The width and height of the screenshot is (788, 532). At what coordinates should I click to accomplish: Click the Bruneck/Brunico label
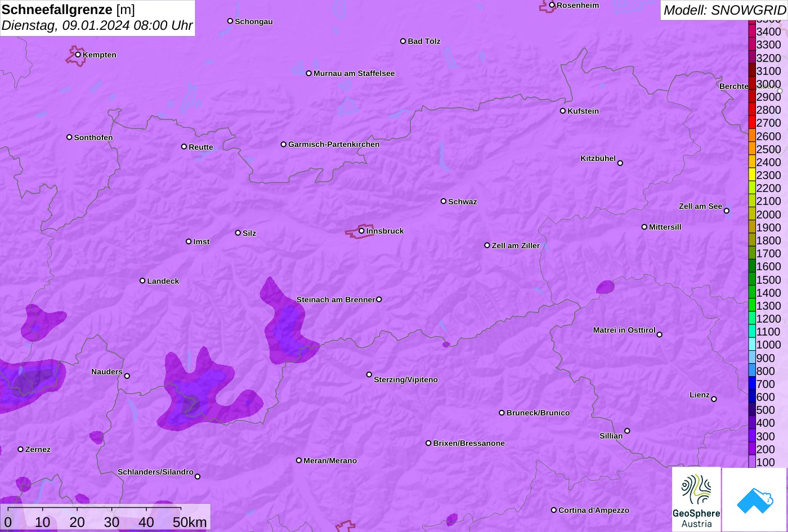pyautogui.click(x=538, y=413)
